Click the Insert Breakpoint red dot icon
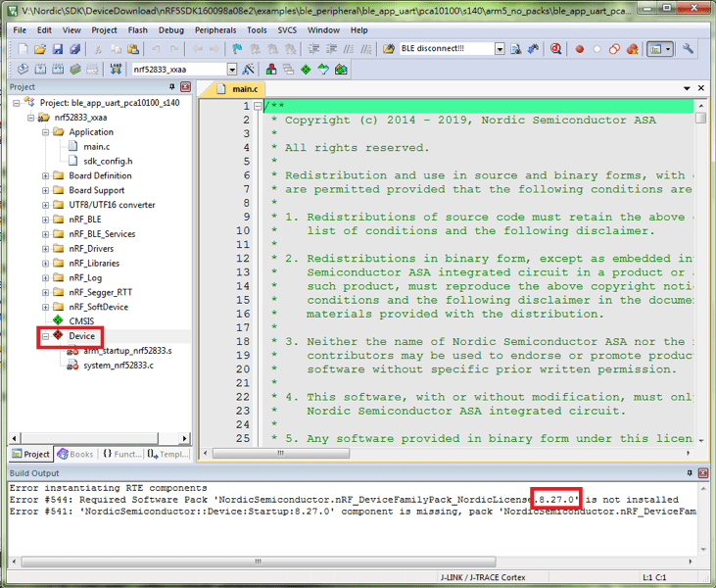716x588 pixels. coord(579,49)
